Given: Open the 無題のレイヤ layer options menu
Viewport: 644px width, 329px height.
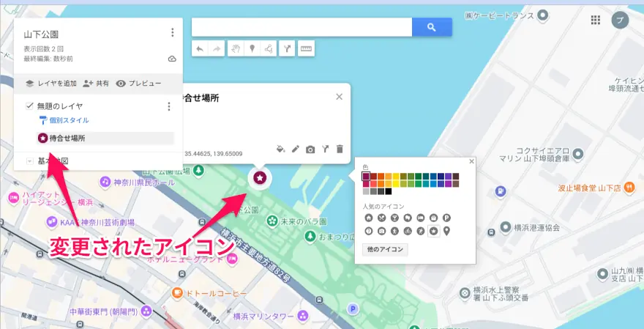Looking at the screenshot, I should [169, 106].
